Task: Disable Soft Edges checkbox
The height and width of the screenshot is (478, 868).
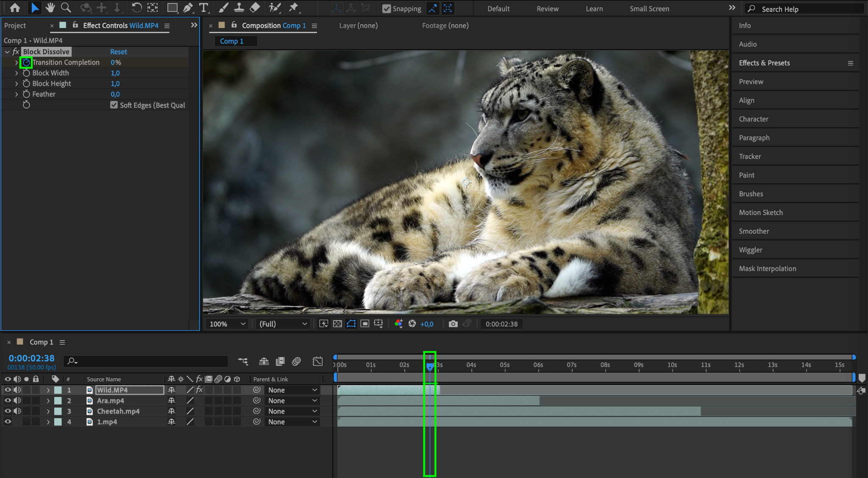Action: click(114, 105)
